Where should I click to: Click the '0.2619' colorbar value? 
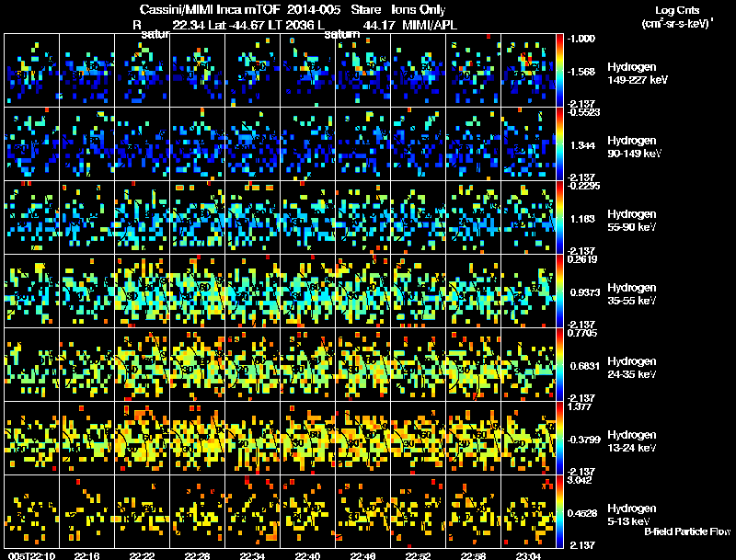tap(582, 260)
